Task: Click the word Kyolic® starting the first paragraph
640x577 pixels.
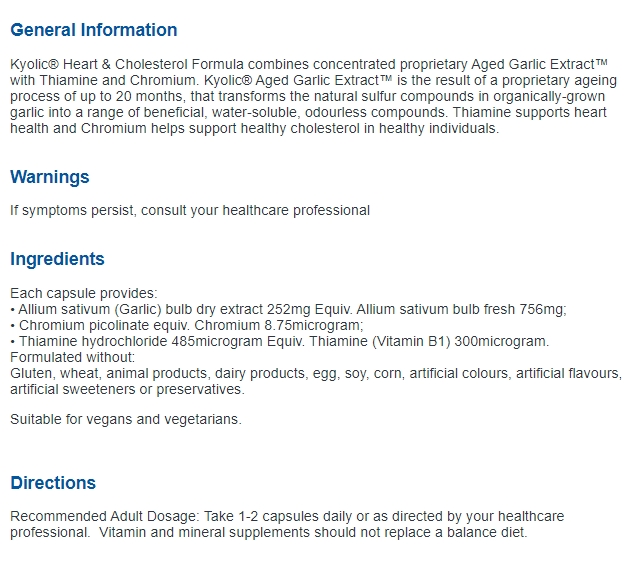Action: pos(34,63)
